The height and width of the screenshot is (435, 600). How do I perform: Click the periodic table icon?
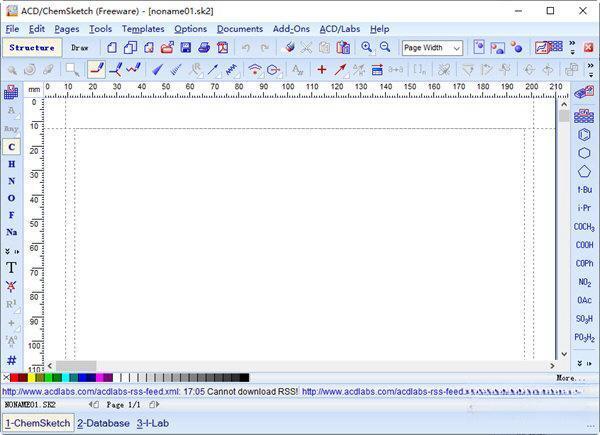(11, 92)
